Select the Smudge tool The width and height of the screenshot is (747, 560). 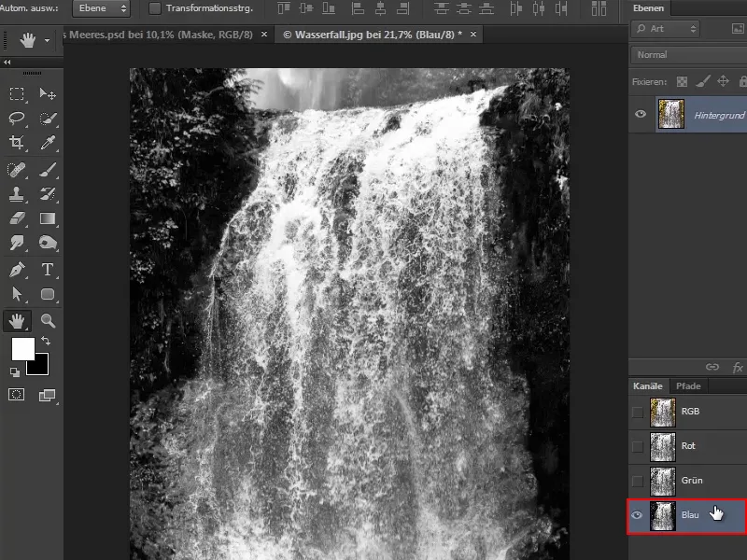coord(17,243)
